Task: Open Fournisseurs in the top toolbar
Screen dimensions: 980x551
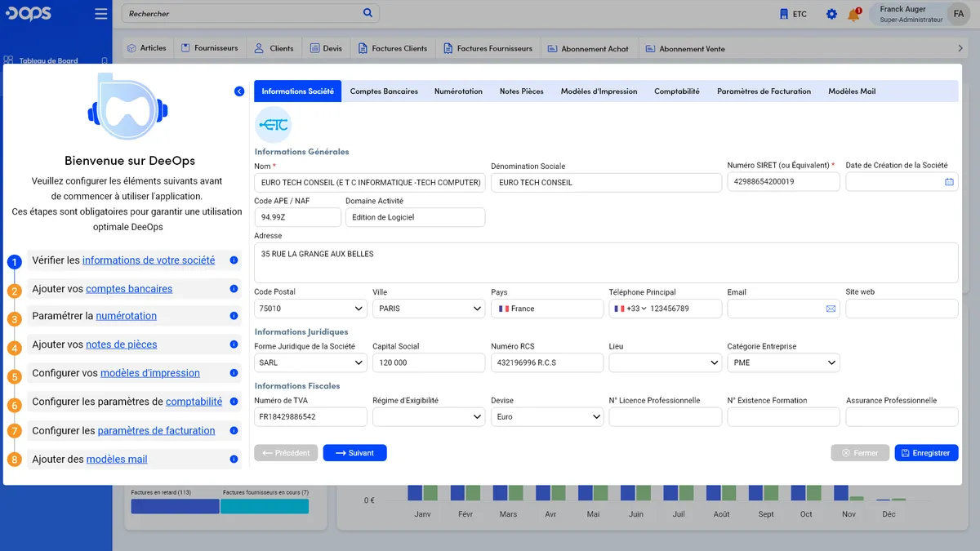Action: 209,48
